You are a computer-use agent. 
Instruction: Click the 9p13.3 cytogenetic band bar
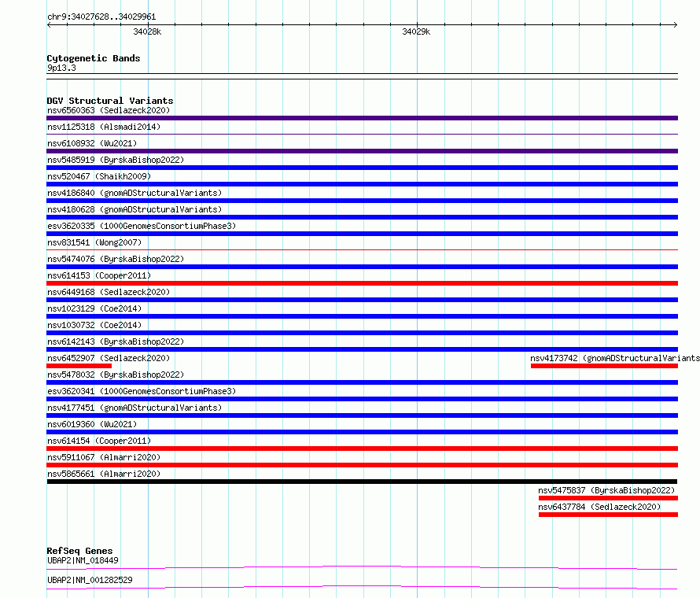[x=362, y=76]
